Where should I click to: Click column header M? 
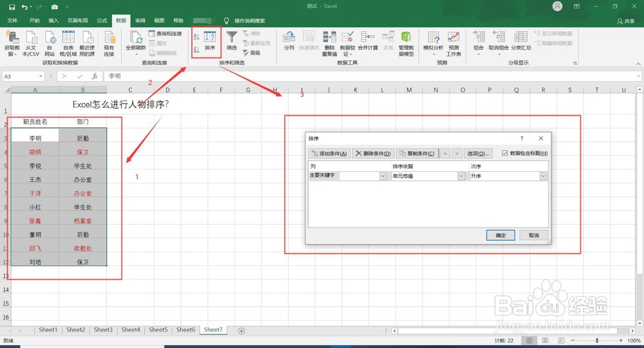409,90
